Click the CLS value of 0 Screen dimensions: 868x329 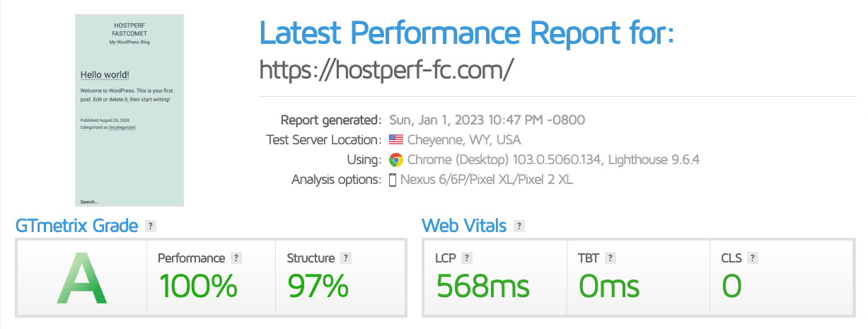[x=731, y=286]
